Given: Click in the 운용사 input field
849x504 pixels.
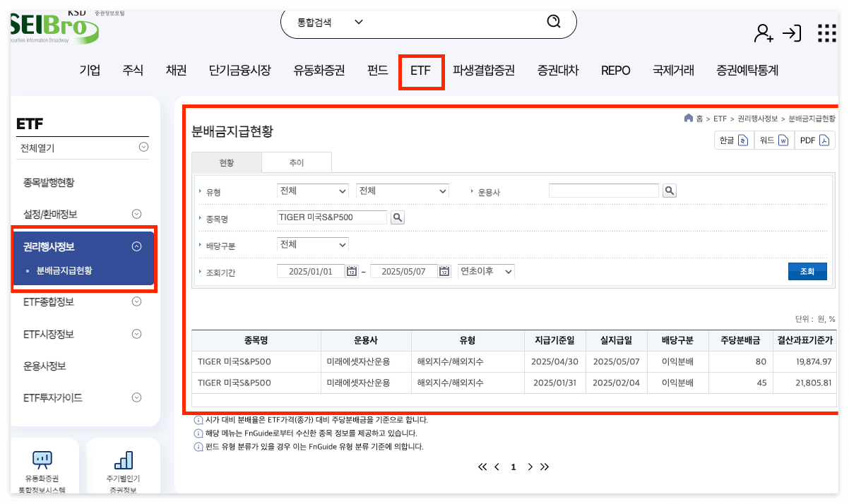Looking at the screenshot, I should (x=604, y=191).
